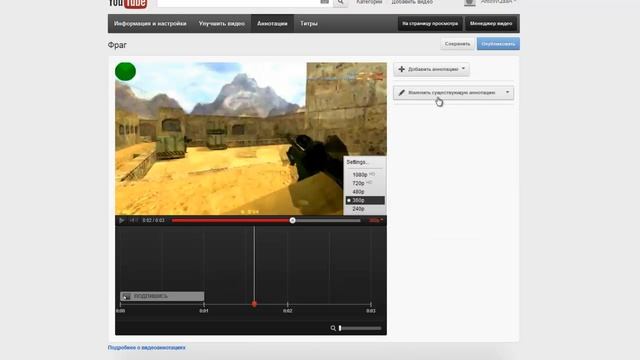Image resolution: width=640 pixels, height=360 pixels.
Task: Switch to Аннотации tab
Action: (272, 24)
